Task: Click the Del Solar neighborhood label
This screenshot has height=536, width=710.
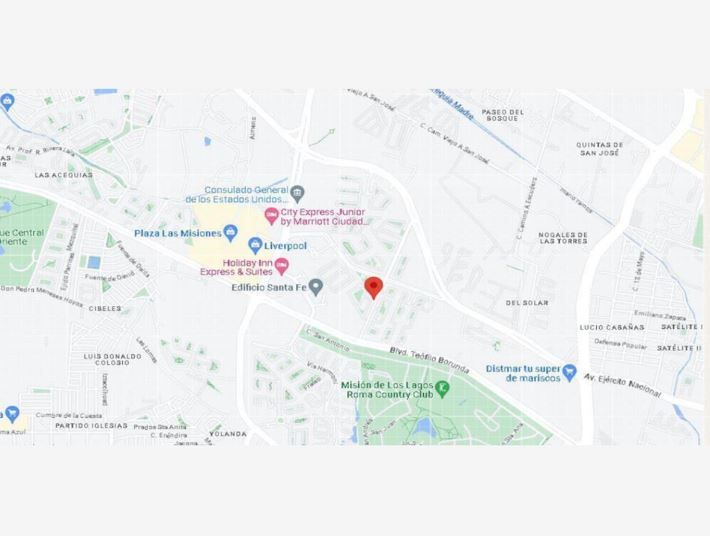Action: (x=527, y=303)
